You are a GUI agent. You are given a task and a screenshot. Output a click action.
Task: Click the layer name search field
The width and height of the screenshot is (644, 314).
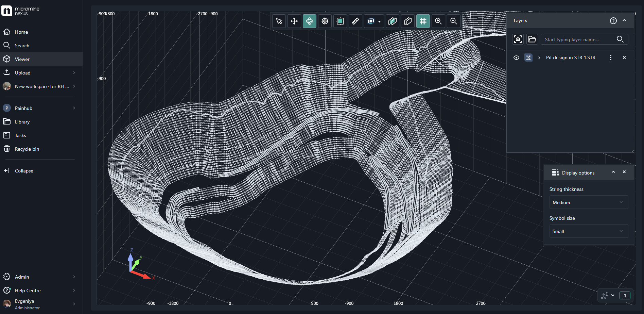click(x=579, y=39)
